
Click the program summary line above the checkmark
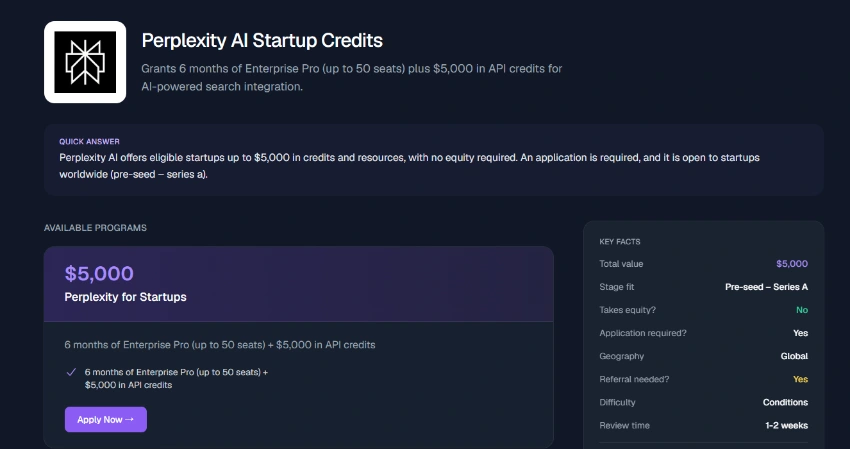click(x=220, y=345)
